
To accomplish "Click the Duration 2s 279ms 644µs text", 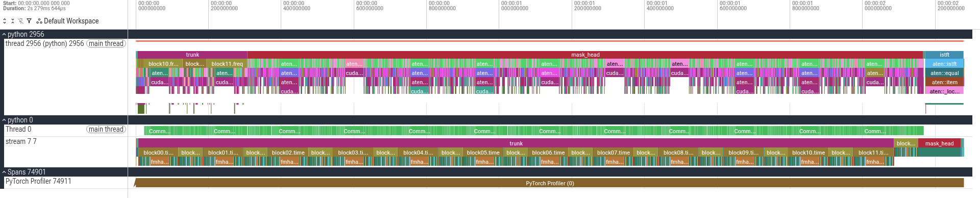I will tap(34, 9).
